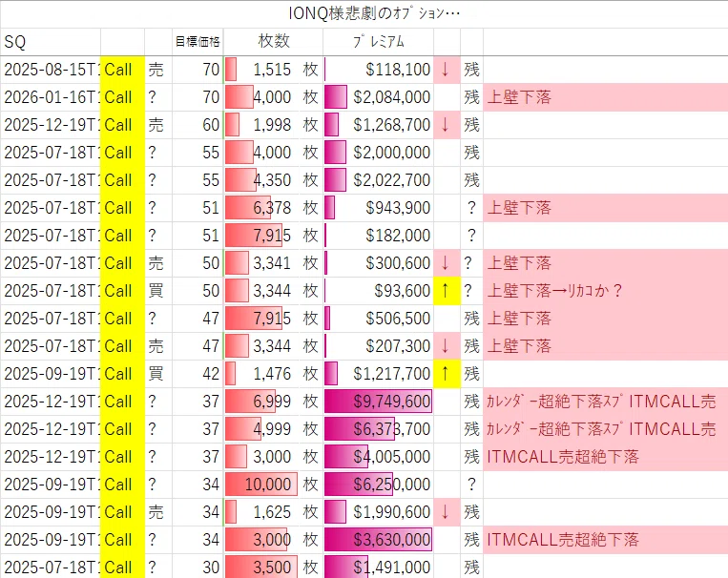The width and height of the screenshot is (728, 578).
Task: Click the premium cell $2,022,700
Action: click(x=379, y=180)
